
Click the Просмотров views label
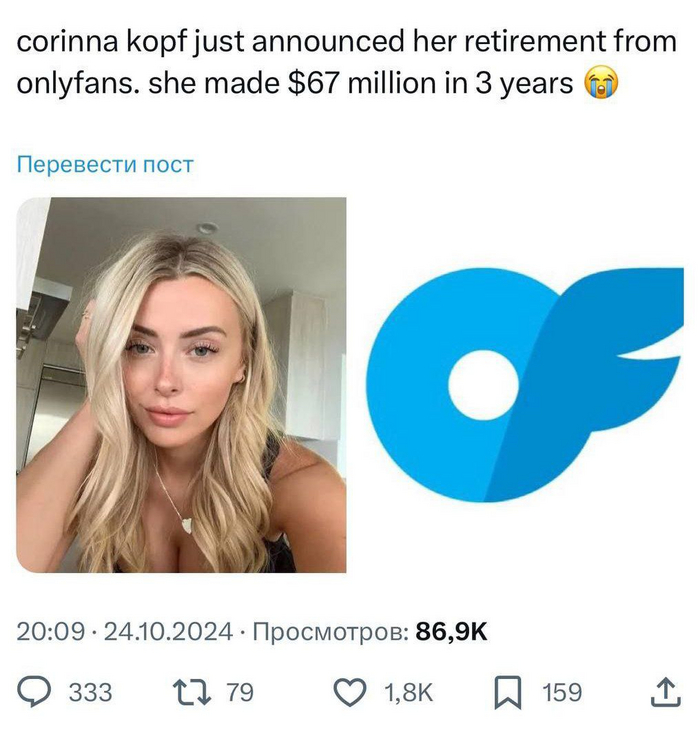point(331,632)
